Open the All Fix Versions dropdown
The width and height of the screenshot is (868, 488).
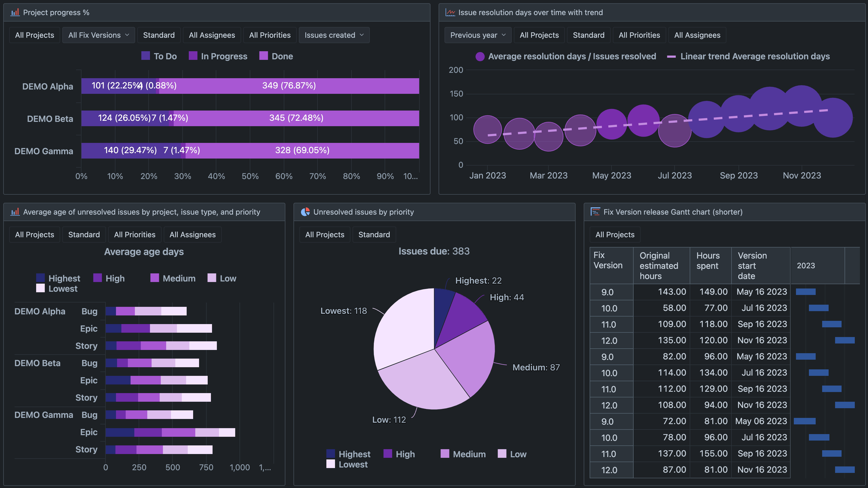(x=98, y=35)
